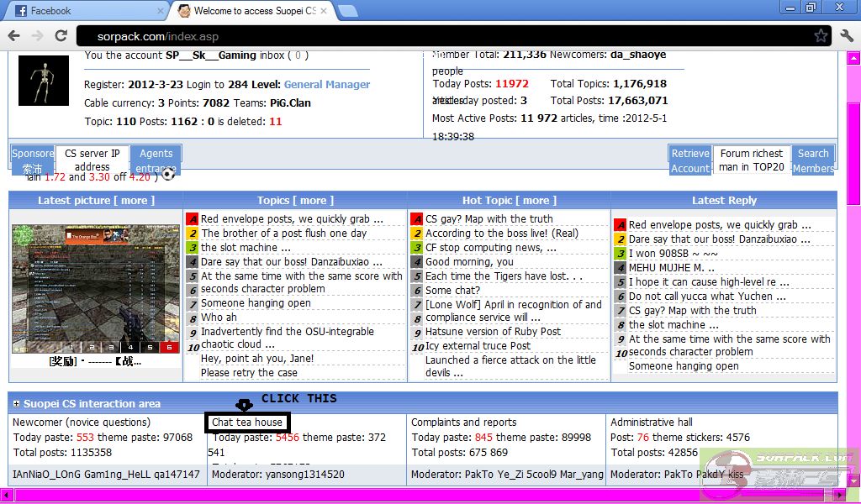The height and width of the screenshot is (504, 861).
Task: Open a new browser tab
Action: [347, 11]
